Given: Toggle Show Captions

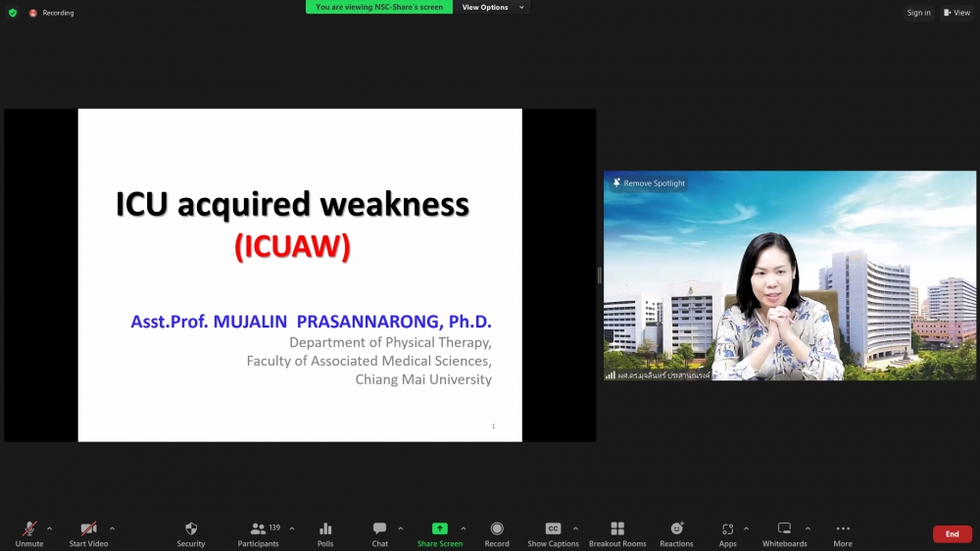Looking at the screenshot, I should click(x=553, y=529).
